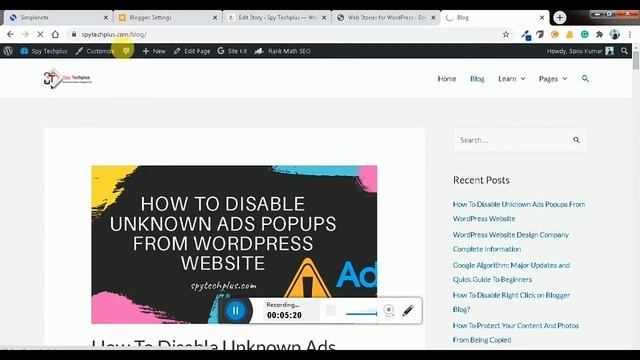
Task: Expand the Learn dropdown menu
Action: click(x=511, y=79)
